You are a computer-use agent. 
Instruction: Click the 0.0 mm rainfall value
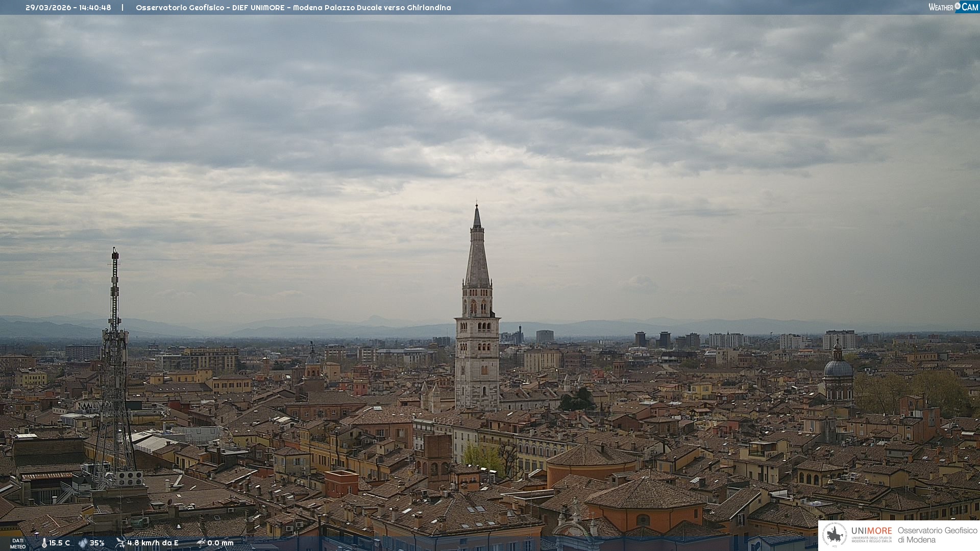pyautogui.click(x=220, y=543)
